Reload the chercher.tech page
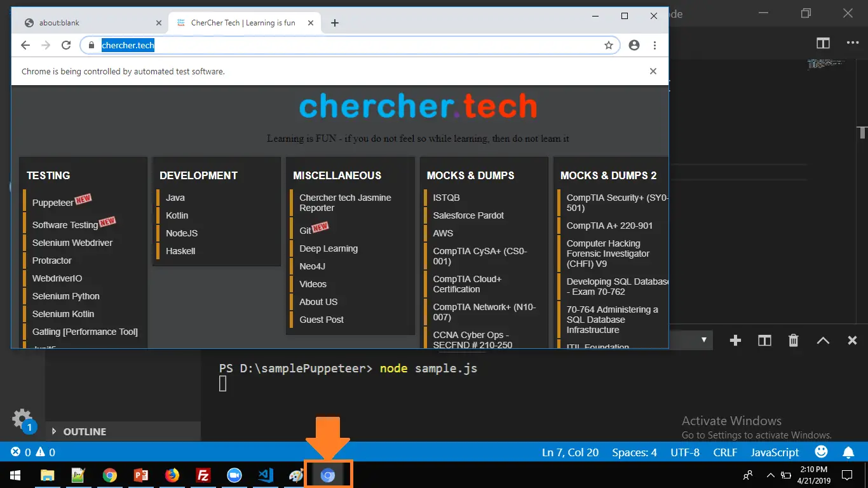This screenshot has width=868, height=488. point(65,45)
